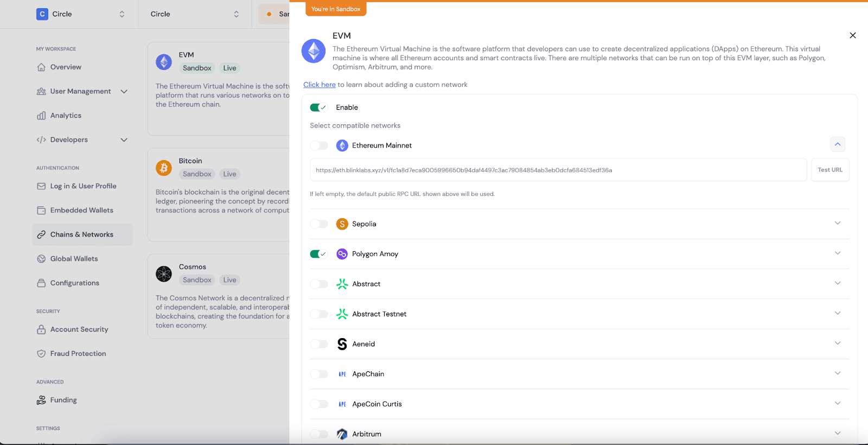Click the large EVM Ethereum logo in panel
The height and width of the screenshot is (445, 868).
tap(314, 51)
